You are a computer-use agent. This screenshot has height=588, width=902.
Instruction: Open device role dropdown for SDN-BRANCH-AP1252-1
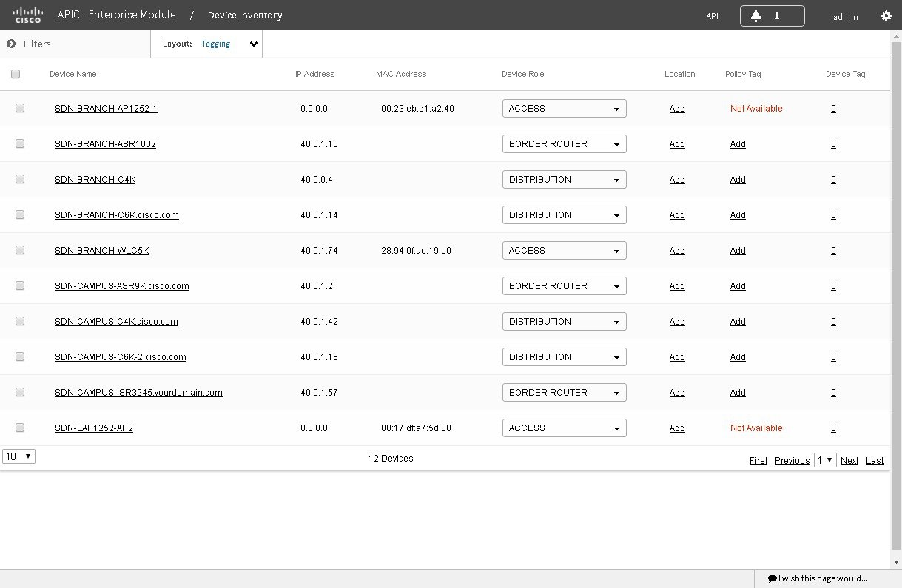tap(564, 109)
